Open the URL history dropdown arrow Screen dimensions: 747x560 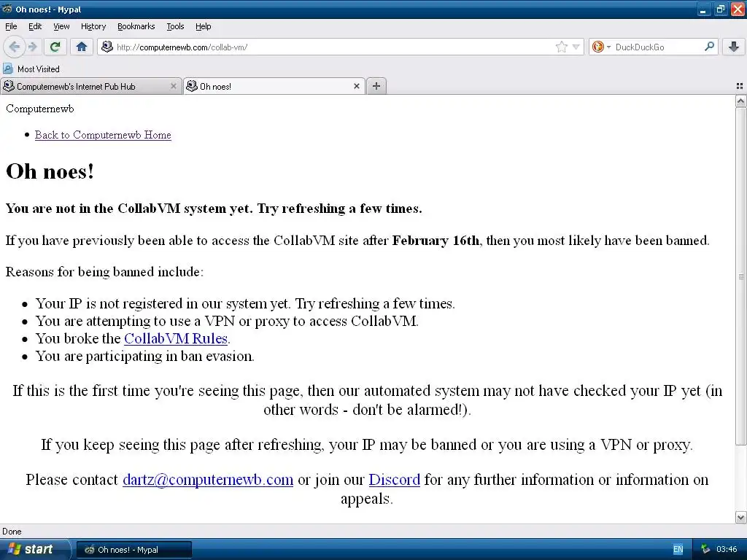[576, 47]
